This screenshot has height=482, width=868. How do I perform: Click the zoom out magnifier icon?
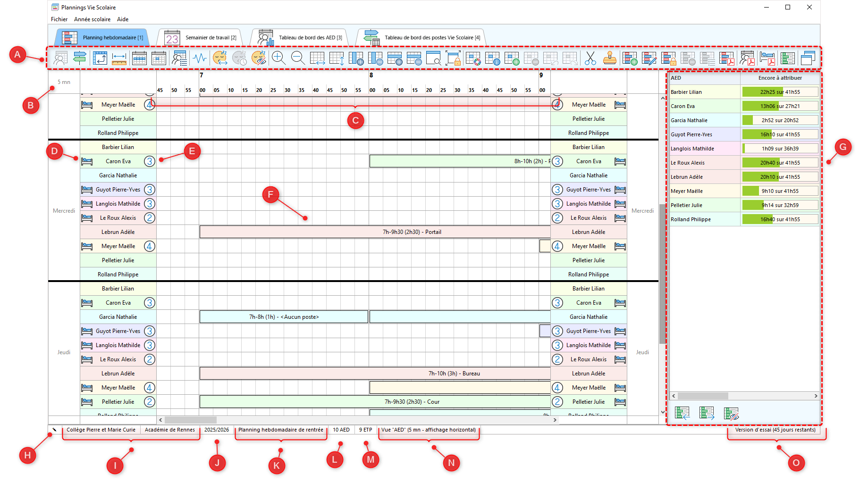coord(298,58)
